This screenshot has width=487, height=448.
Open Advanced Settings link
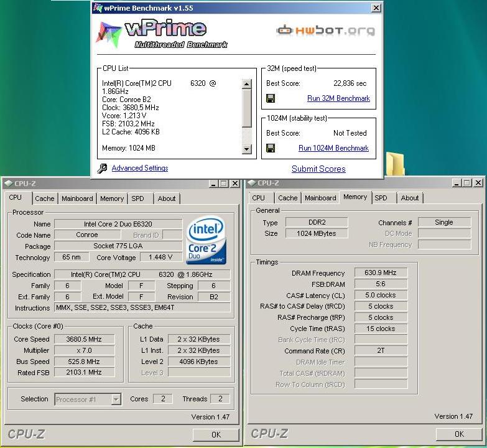coord(140,168)
